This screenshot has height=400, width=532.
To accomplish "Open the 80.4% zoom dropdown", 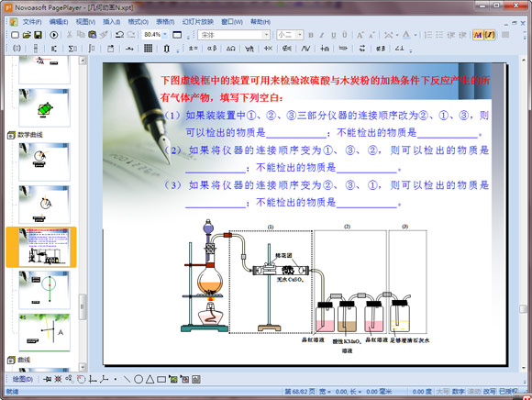I will click(x=165, y=35).
